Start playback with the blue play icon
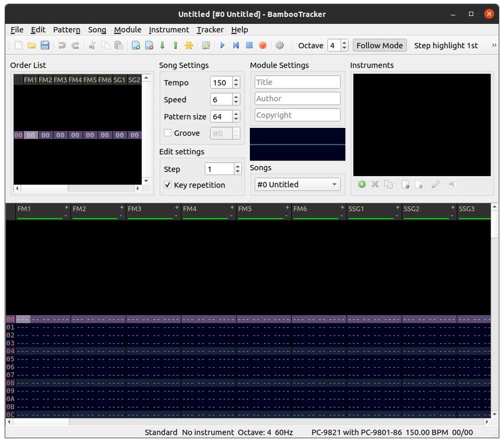This screenshot has width=504, height=443. coord(223,45)
